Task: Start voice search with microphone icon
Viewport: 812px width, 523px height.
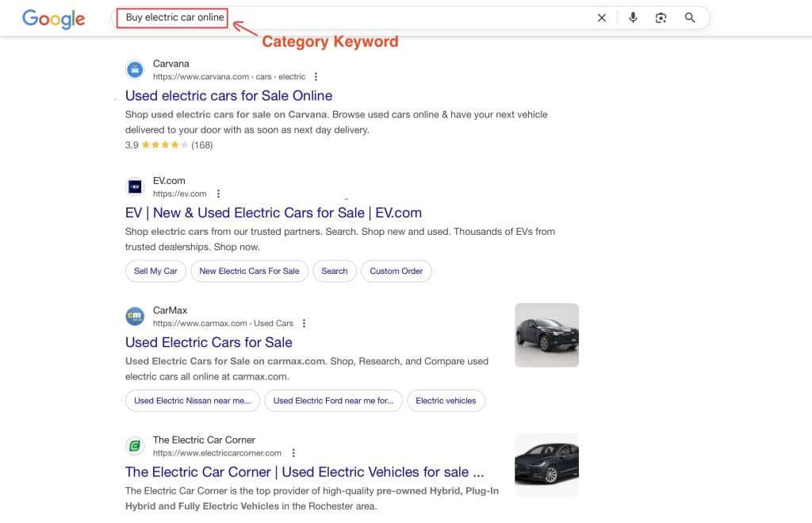Action: coord(633,18)
